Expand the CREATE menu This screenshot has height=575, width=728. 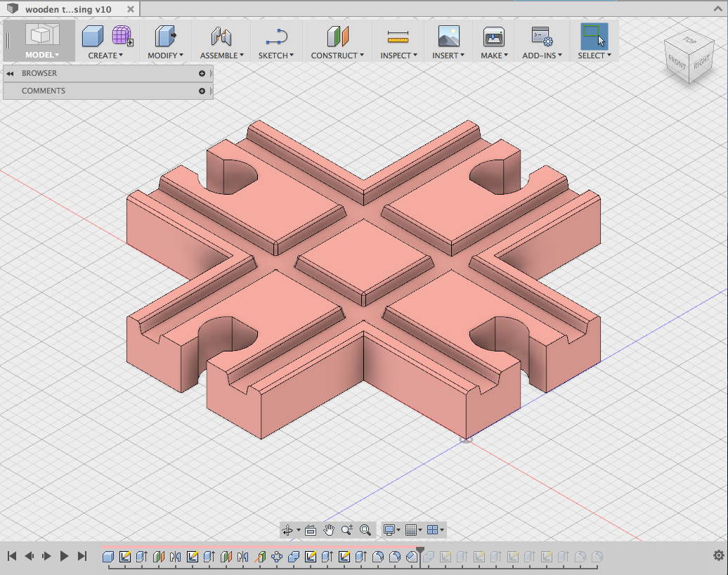[x=105, y=56]
